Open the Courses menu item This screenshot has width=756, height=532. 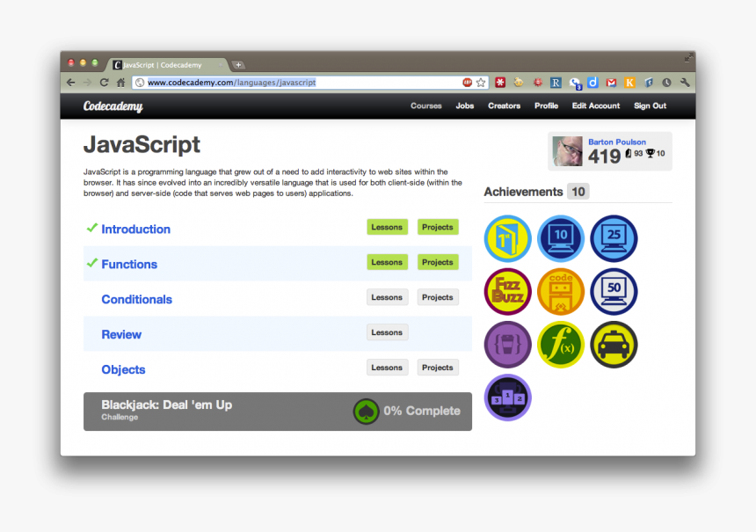click(x=426, y=106)
